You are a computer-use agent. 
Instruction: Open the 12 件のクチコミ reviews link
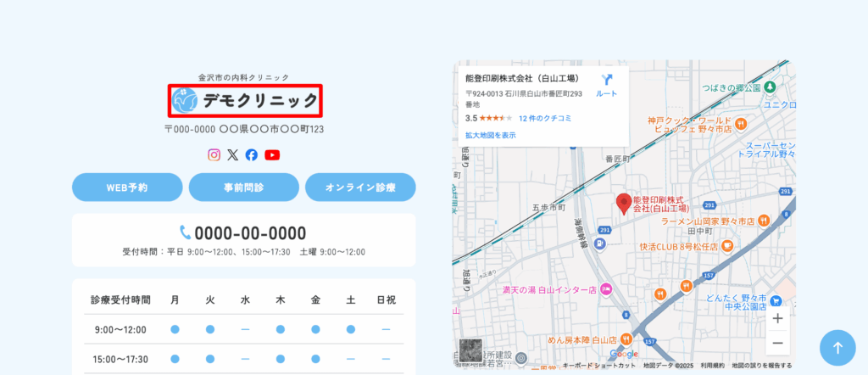click(x=544, y=118)
